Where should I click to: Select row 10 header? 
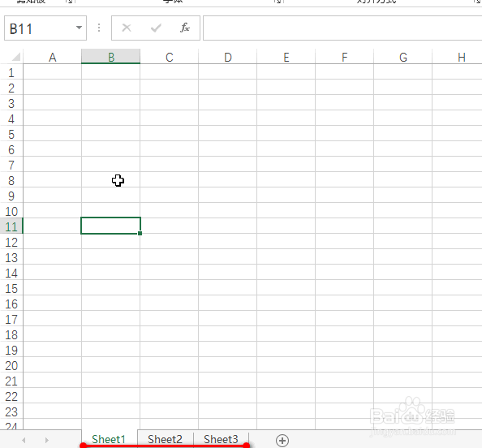(11, 211)
